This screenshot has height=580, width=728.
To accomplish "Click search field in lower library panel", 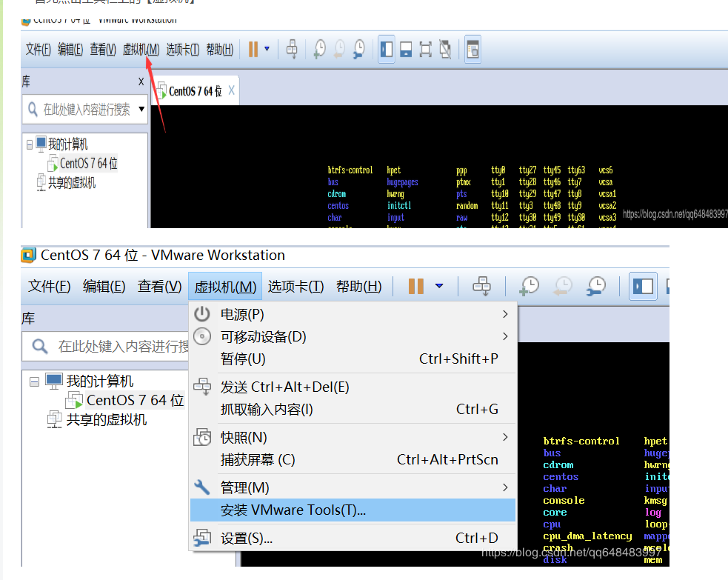I will [105, 347].
